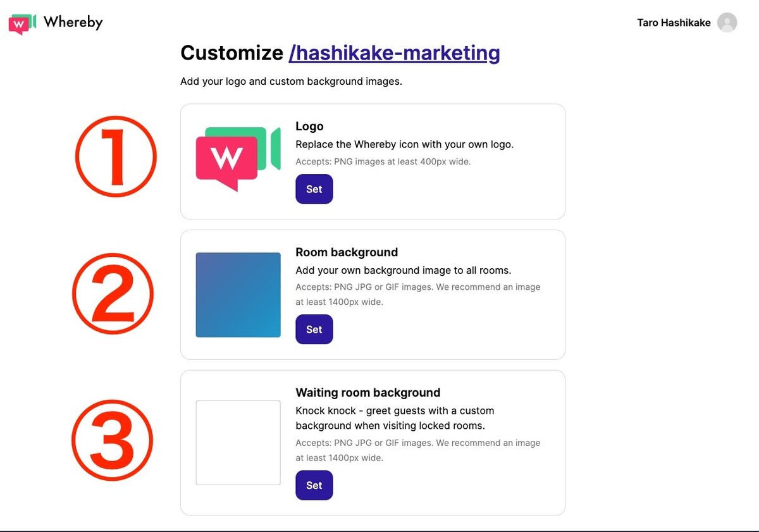Click the 'Waiting room background' heading
Screen dimensions: 759x532
pos(367,393)
